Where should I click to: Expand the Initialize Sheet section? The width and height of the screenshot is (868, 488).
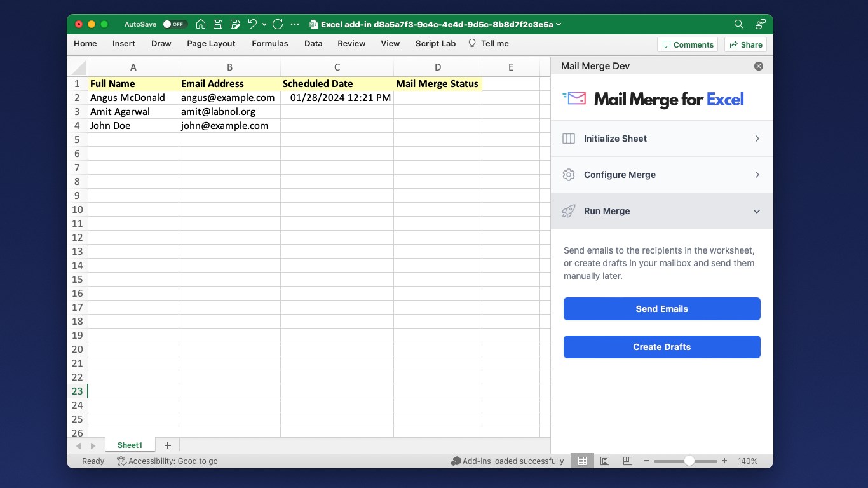click(x=662, y=139)
